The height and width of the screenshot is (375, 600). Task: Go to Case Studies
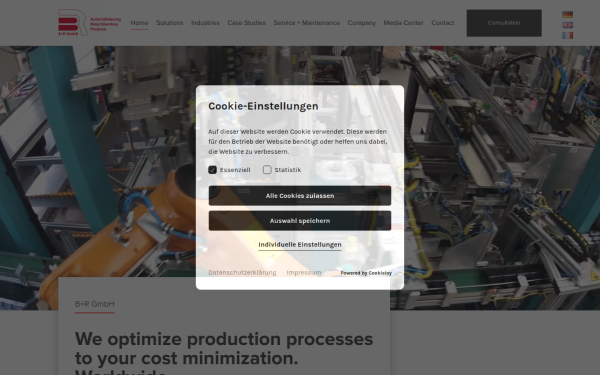pyautogui.click(x=246, y=23)
